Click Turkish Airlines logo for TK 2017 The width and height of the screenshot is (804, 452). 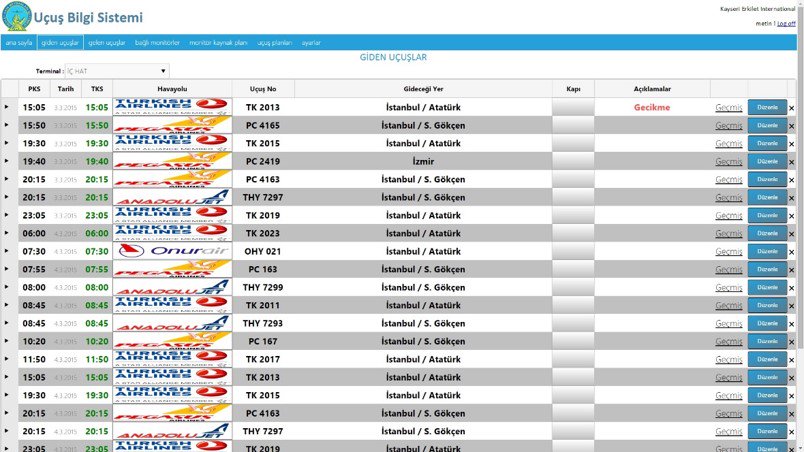(x=172, y=359)
